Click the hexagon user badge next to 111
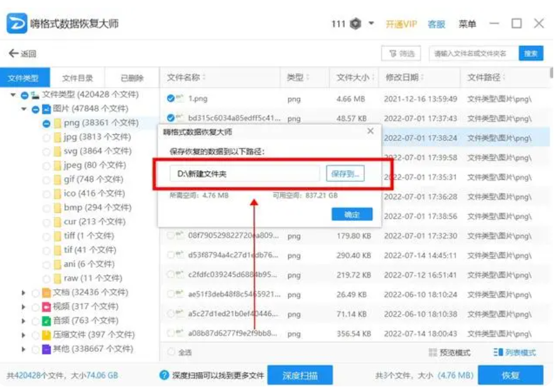Viewport: 557px width, 392px height. coord(355,24)
